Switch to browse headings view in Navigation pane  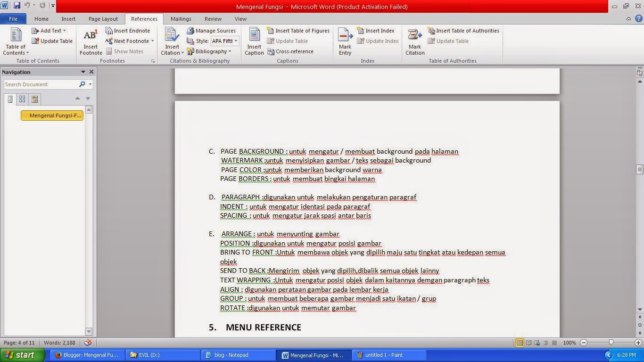[x=10, y=99]
